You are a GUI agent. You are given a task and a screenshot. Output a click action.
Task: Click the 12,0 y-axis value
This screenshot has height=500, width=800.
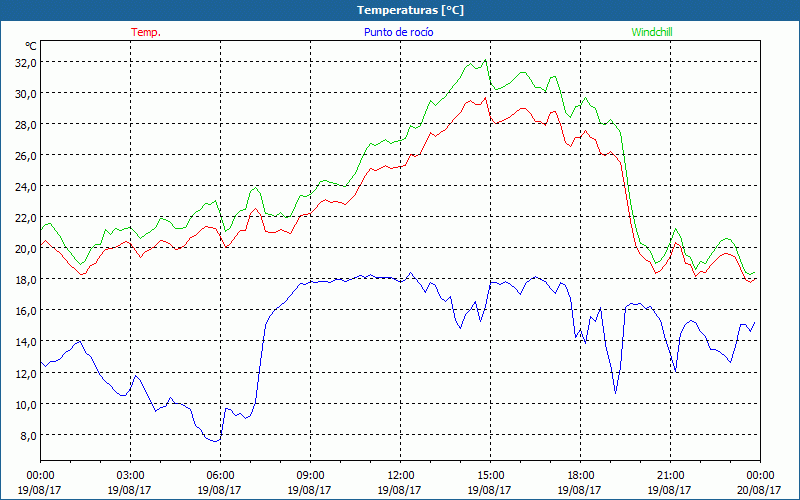coord(26,373)
